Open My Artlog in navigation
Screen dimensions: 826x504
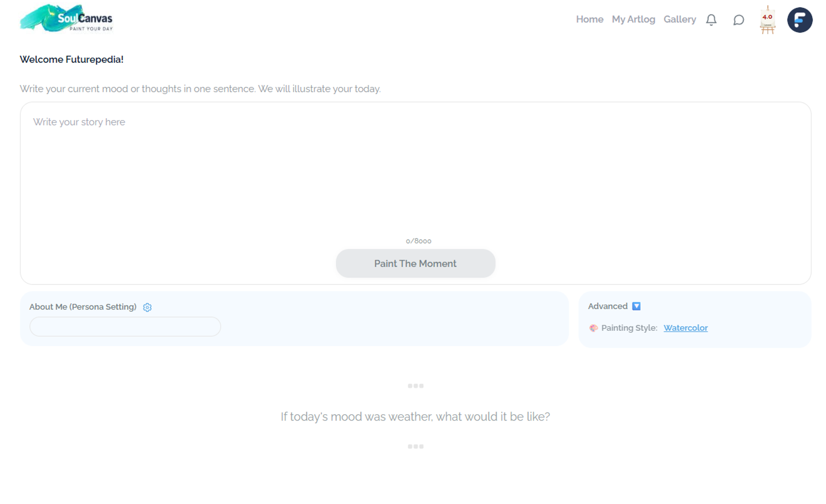(x=633, y=19)
